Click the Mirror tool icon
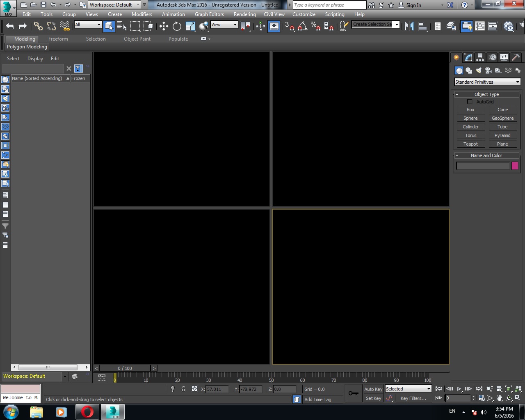The width and height of the screenshot is (525, 420). [409, 26]
